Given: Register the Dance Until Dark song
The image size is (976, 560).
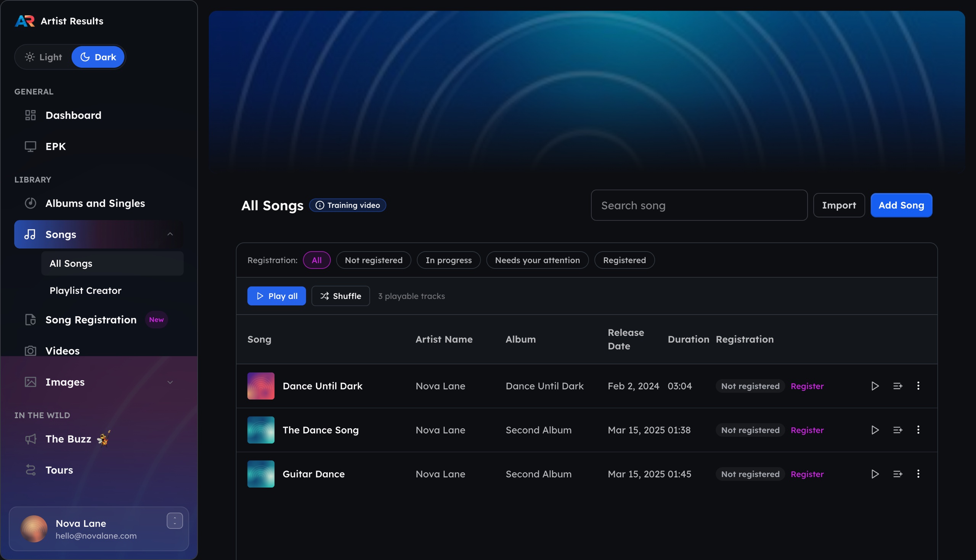Looking at the screenshot, I should tap(807, 386).
